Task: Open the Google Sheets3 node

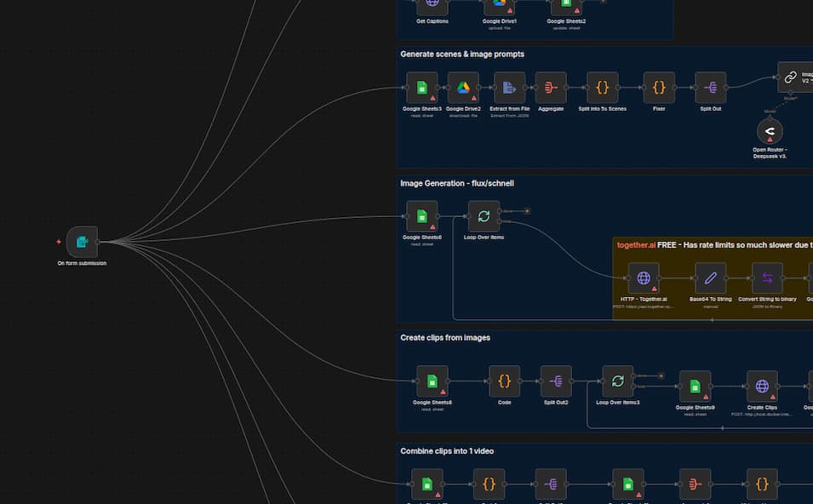Action: click(x=421, y=88)
